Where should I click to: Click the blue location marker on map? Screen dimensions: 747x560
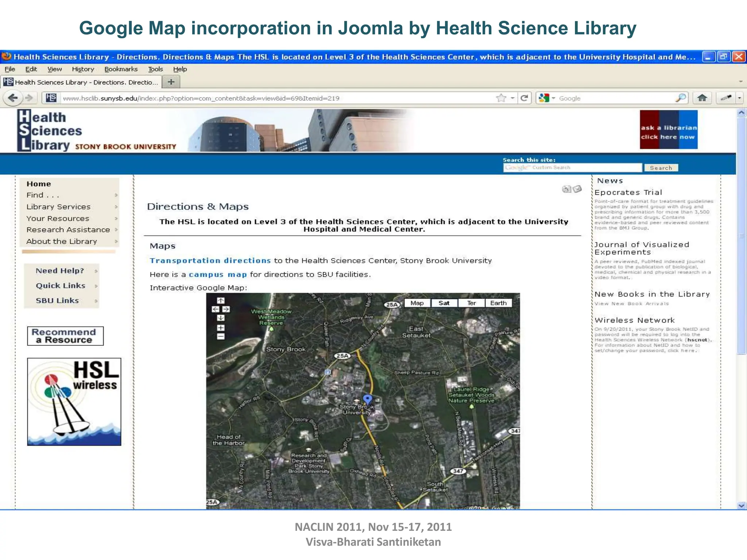tap(368, 400)
